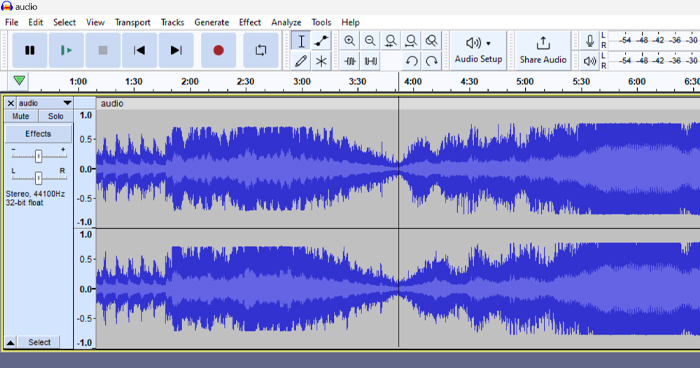
Task: Click the lower channel vertical scale
Action: (85, 289)
